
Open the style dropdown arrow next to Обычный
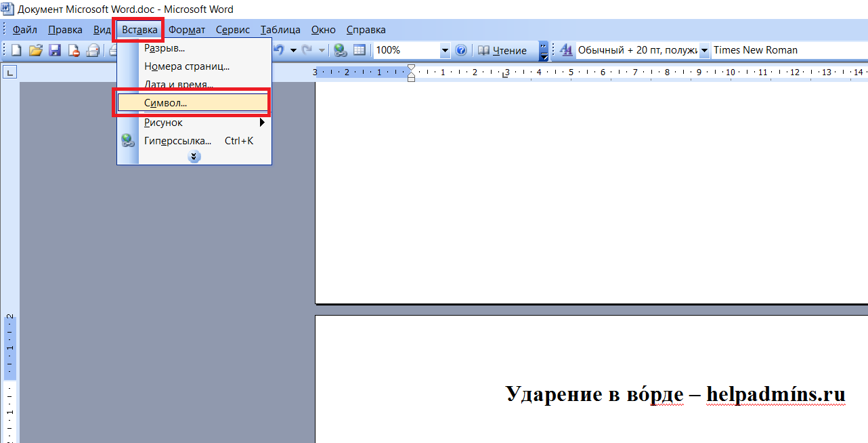(704, 50)
